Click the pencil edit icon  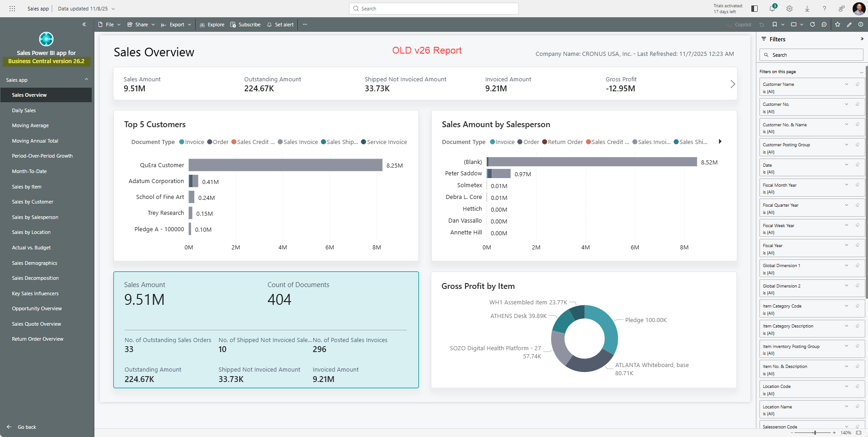tap(849, 25)
